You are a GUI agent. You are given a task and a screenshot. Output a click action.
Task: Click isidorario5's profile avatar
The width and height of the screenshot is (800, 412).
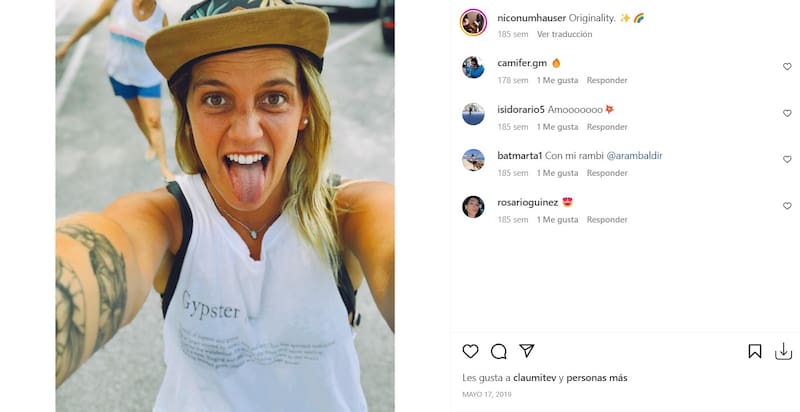[473, 113]
